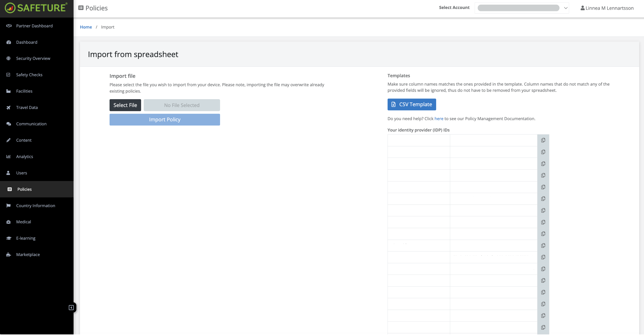The image size is (644, 335).
Task: Navigate back using the Home breadcrumb
Action: [x=86, y=27]
